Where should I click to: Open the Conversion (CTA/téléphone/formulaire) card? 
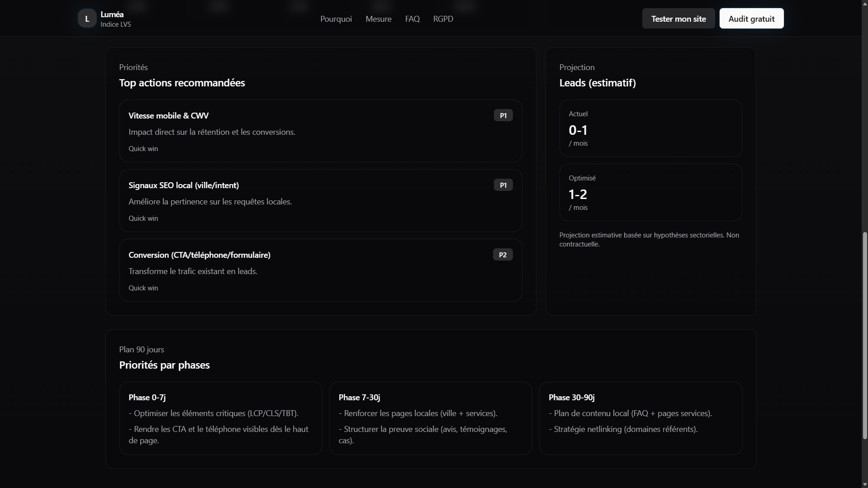[320, 270]
